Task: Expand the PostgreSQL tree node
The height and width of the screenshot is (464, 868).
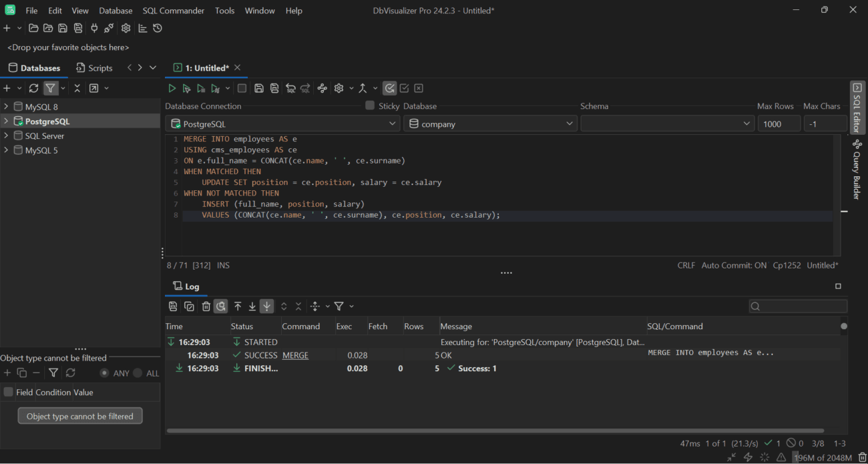Action: point(5,120)
